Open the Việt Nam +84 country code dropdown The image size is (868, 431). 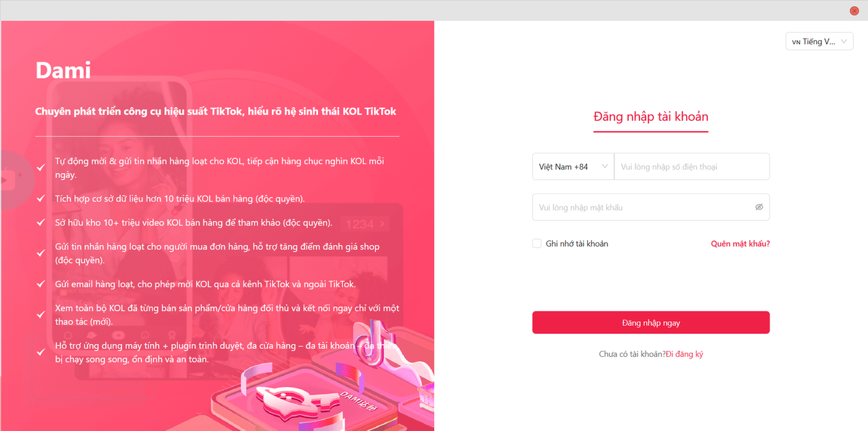pyautogui.click(x=573, y=166)
